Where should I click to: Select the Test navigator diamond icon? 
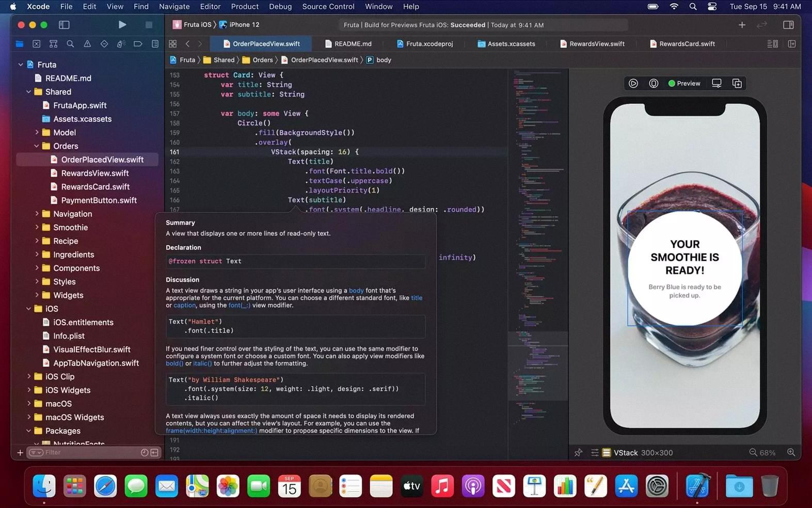pos(104,44)
